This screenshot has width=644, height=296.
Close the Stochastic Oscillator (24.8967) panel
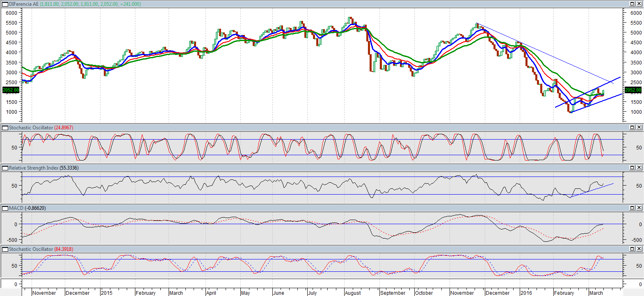(639, 127)
